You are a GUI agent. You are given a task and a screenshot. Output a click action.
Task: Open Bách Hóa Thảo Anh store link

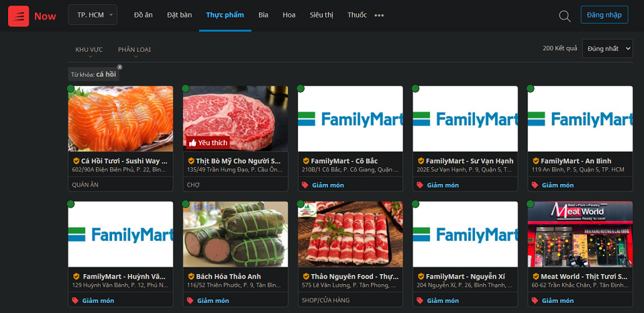pyautogui.click(x=228, y=277)
